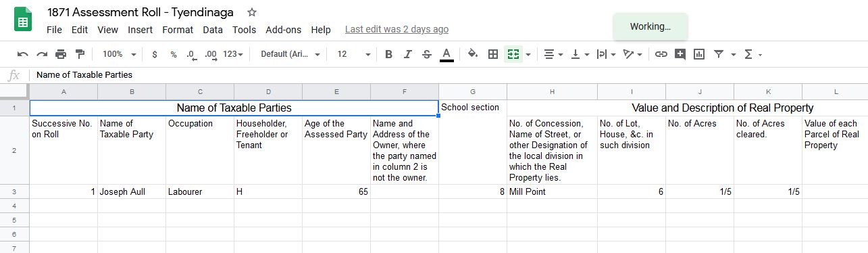This screenshot has width=868, height=253.
Task: Open the File menu
Action: click(x=54, y=30)
